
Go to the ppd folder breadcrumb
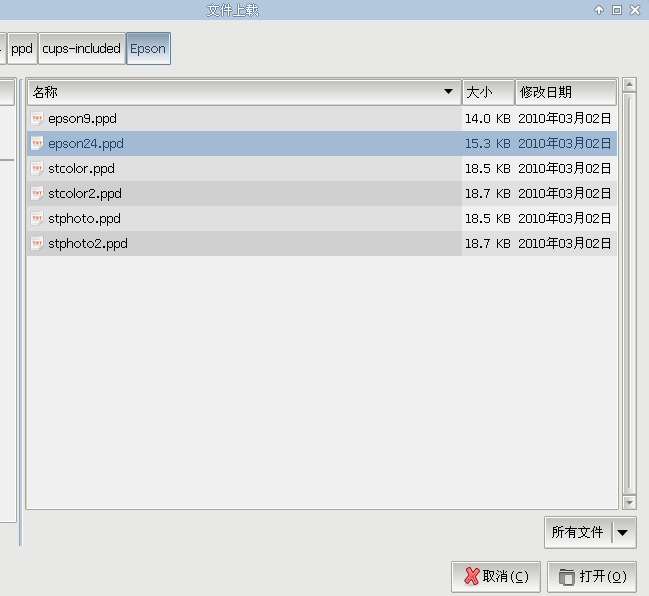pos(22,49)
